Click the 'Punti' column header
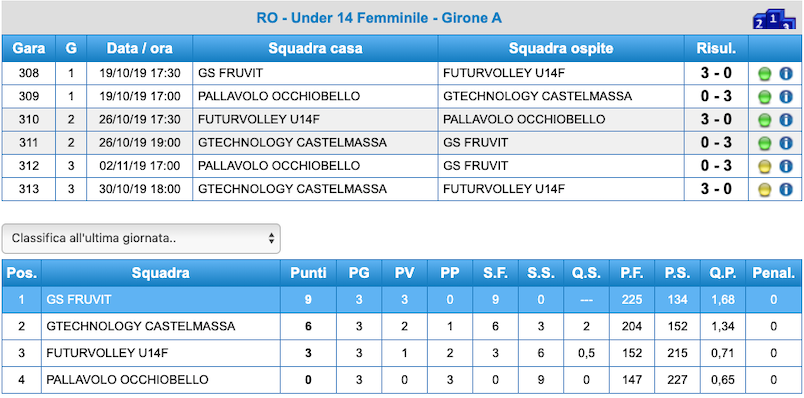 point(308,273)
